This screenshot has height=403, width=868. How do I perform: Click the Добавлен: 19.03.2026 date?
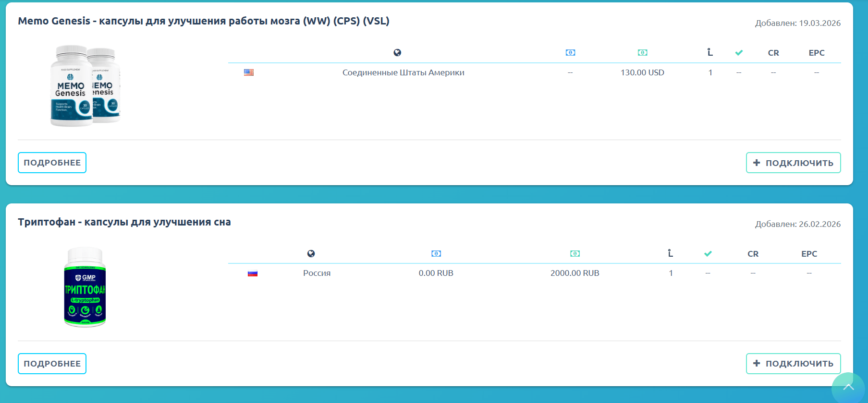point(798,23)
